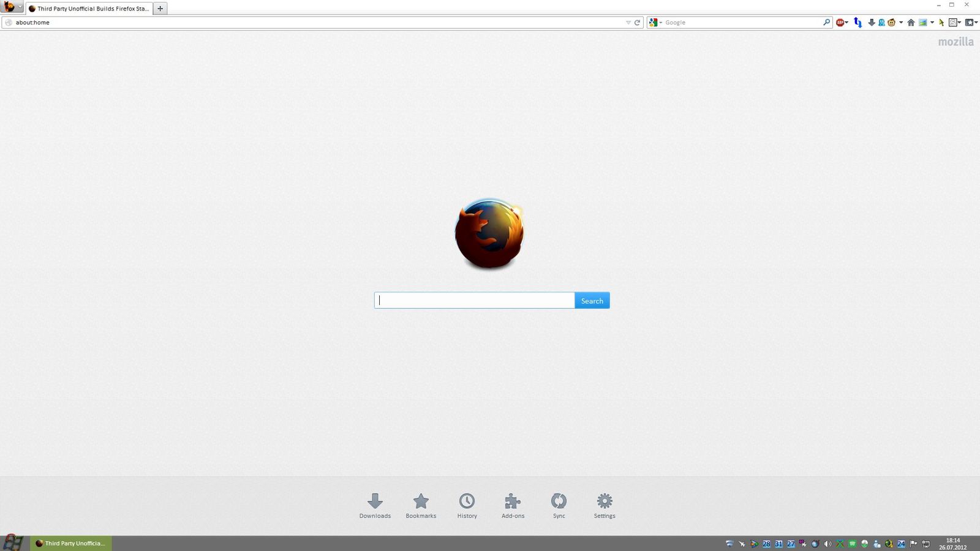Image resolution: width=980 pixels, height=551 pixels.
Task: Focus the central search text box
Action: coord(475,301)
